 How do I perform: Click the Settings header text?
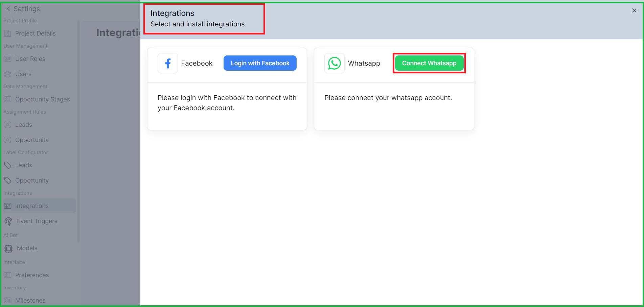coord(26,9)
